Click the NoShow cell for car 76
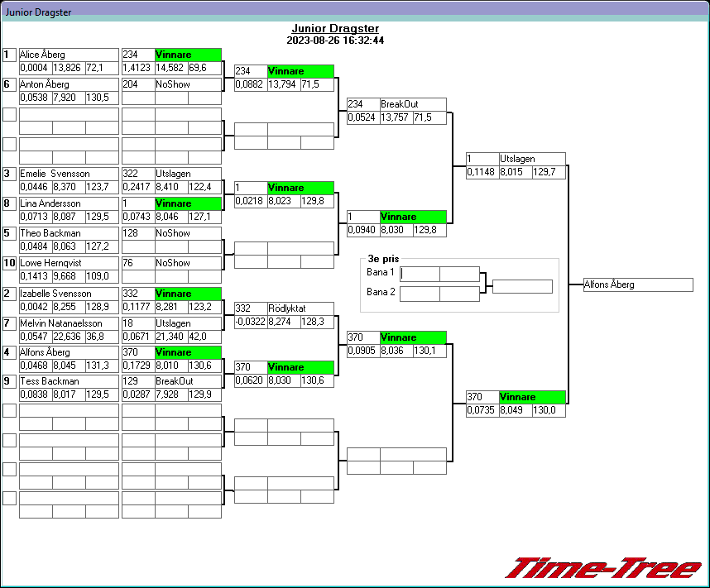The width and height of the screenshot is (710, 588). (188, 263)
